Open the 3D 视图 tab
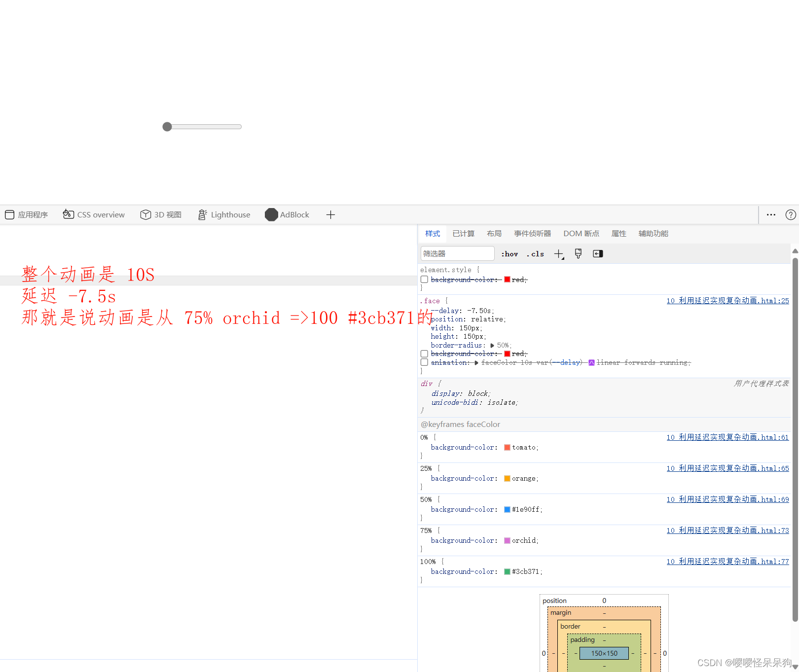The image size is (799, 672). click(x=161, y=215)
